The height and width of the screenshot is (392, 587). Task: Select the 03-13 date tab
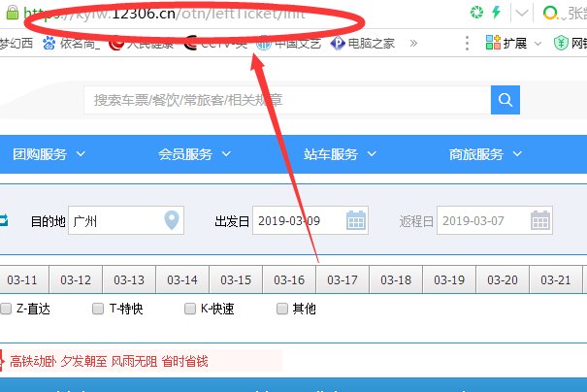point(129,279)
